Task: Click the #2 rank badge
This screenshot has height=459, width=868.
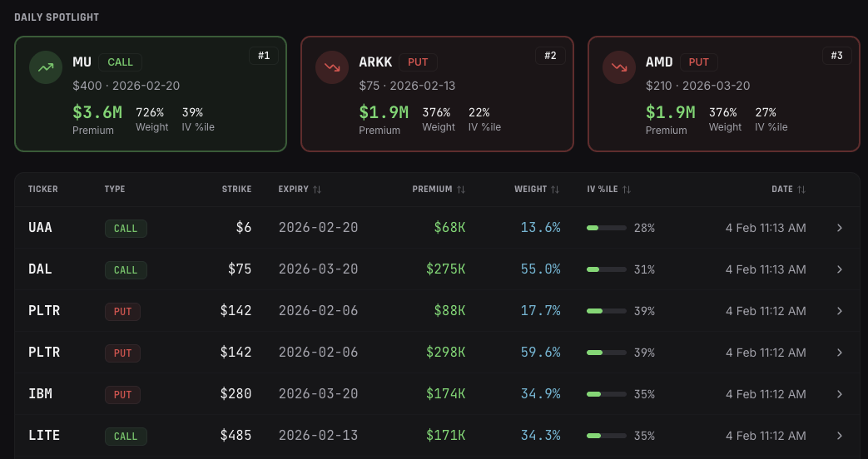Action: pos(550,56)
